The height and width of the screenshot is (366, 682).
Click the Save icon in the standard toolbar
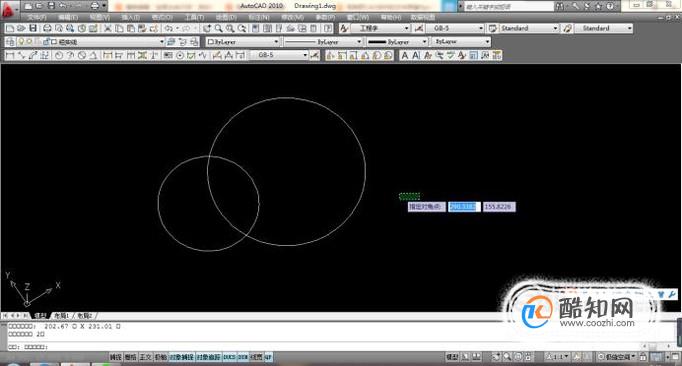(x=33, y=28)
